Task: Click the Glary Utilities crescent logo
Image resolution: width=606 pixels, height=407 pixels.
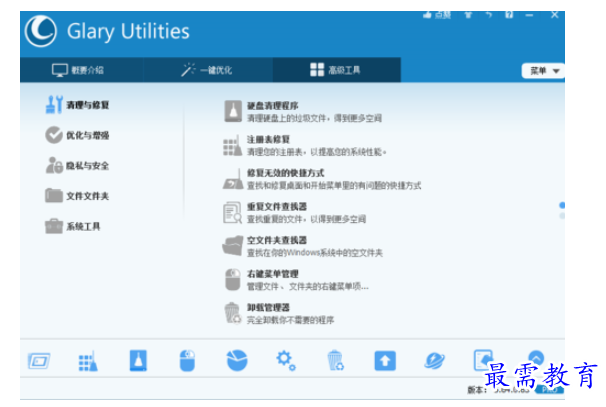Action: pos(41,31)
